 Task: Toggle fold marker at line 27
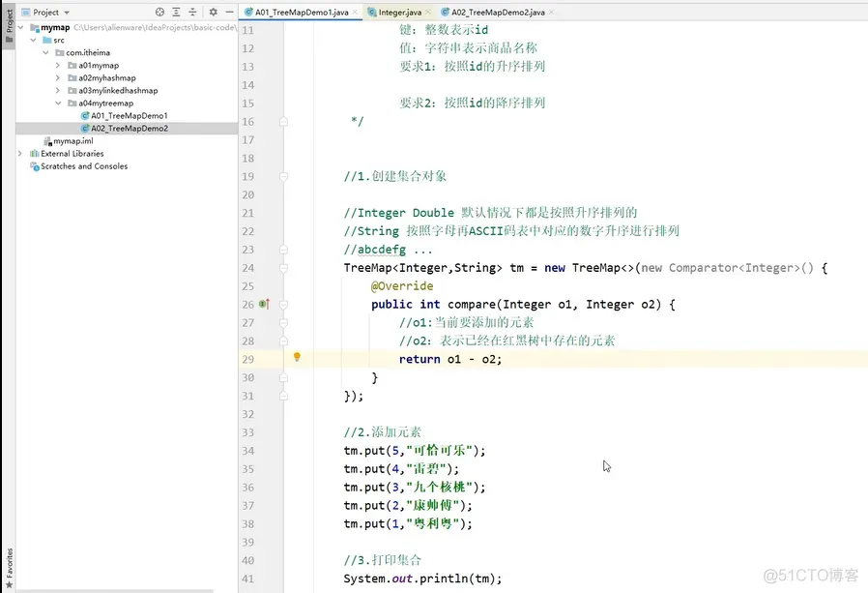point(283,322)
